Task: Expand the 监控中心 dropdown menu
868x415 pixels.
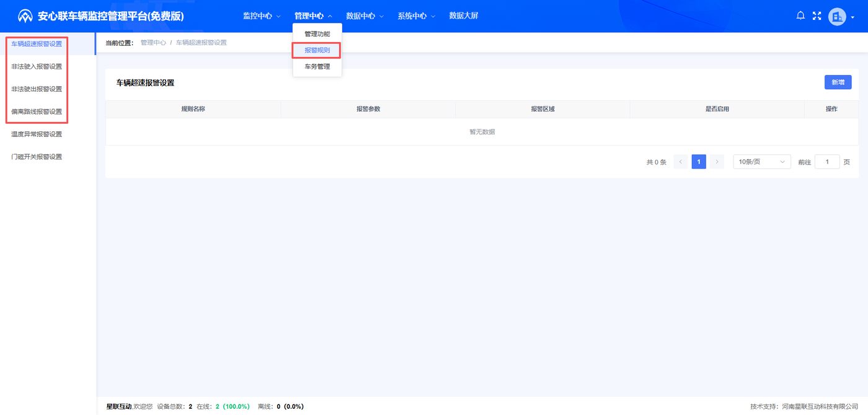Action: tap(262, 16)
